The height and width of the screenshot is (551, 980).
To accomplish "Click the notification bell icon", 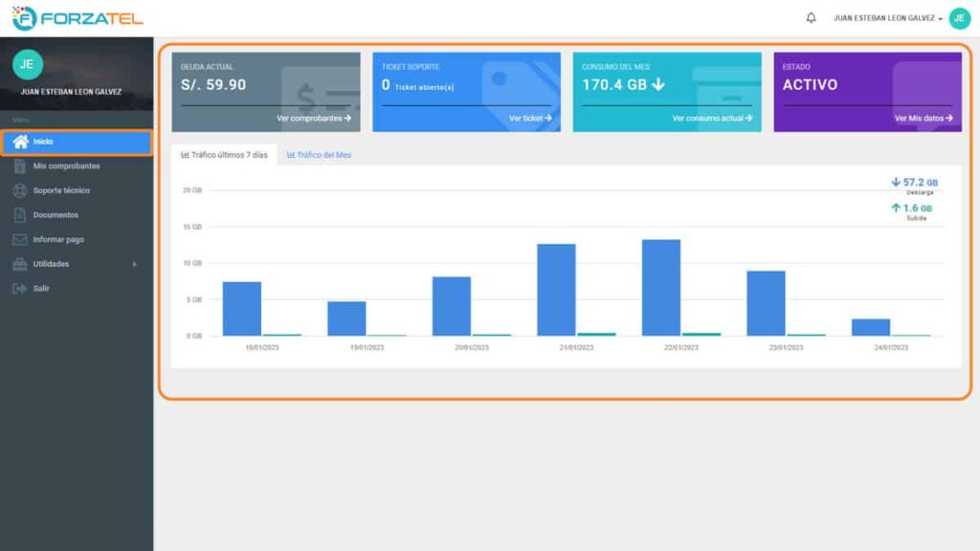I will [x=812, y=18].
